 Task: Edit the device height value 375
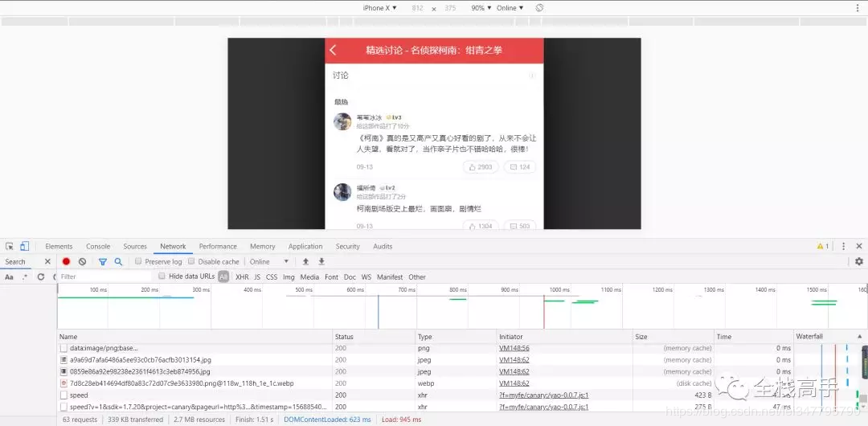click(x=451, y=8)
